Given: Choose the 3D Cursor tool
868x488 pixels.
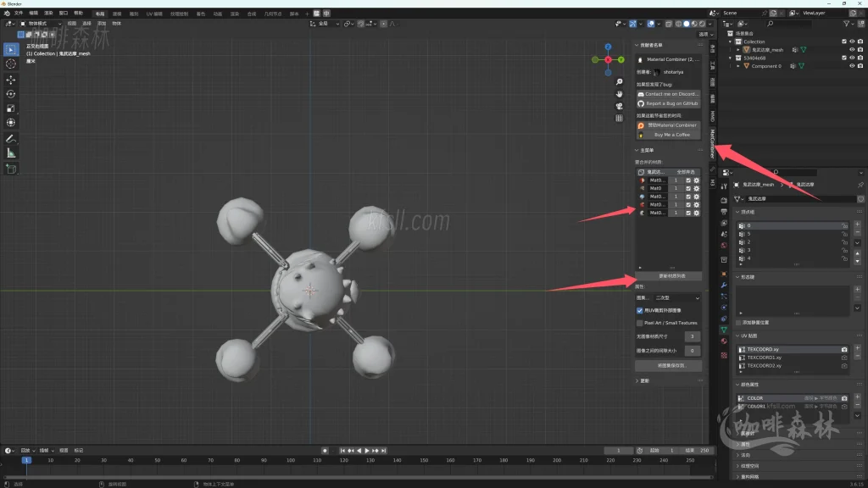Looking at the screenshot, I should pos(11,64).
